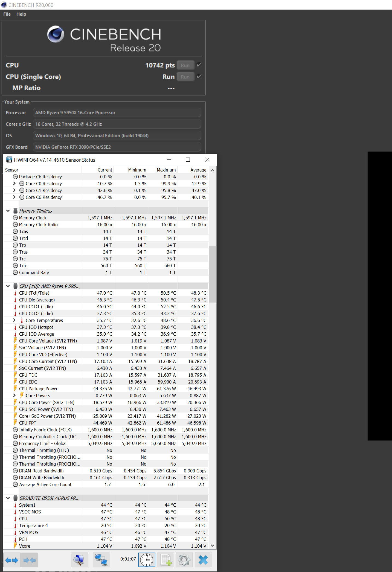The height and width of the screenshot is (572, 392).
Task: Click the Sensor column header
Action: tap(43, 170)
